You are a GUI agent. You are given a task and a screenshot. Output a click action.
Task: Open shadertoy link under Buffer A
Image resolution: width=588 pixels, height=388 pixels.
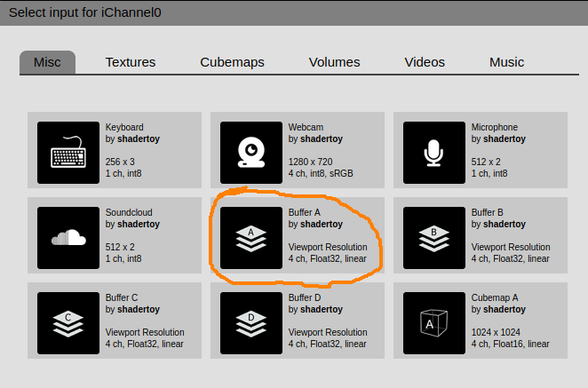pyautogui.click(x=322, y=224)
